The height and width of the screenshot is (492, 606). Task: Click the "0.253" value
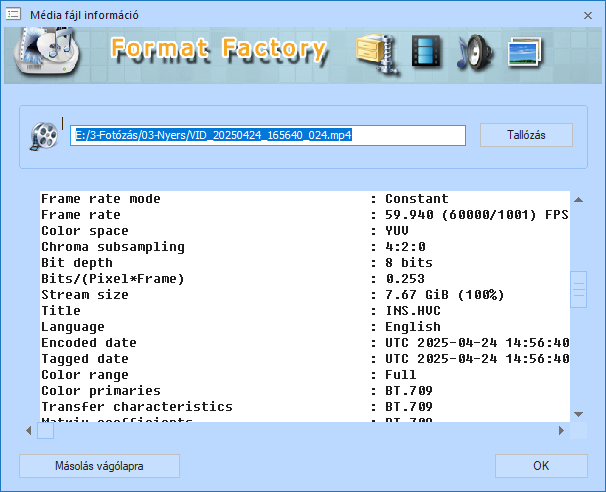tap(405, 279)
